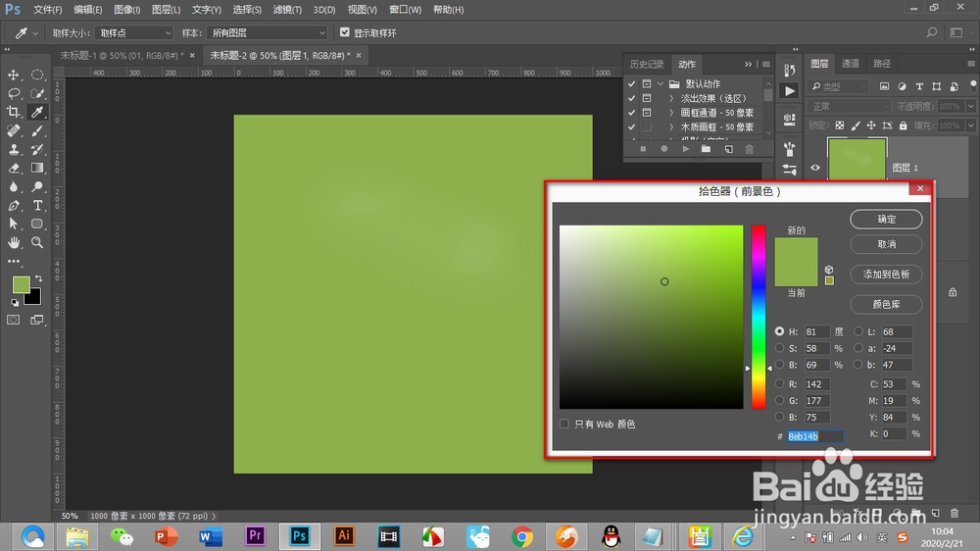Click the Add to Swatches button

886,274
